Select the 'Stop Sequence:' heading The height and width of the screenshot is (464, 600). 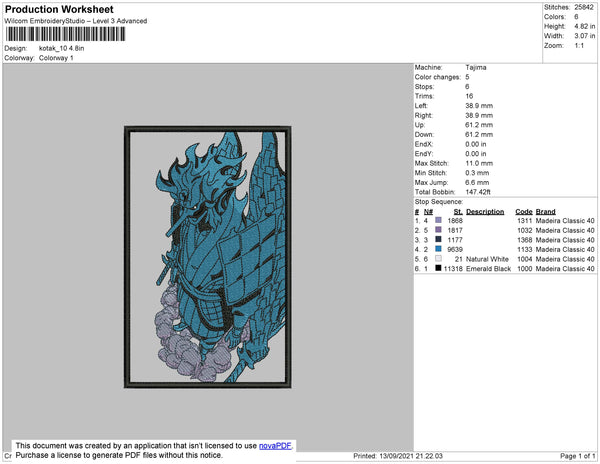click(439, 202)
